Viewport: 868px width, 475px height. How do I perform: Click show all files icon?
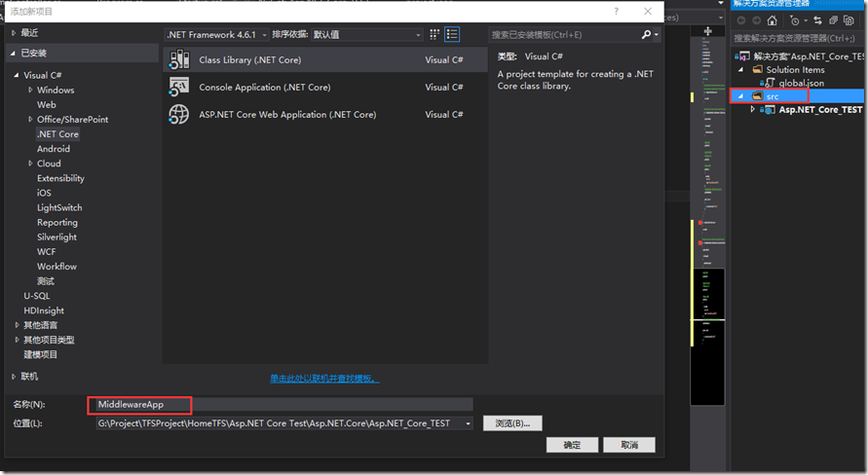tap(849, 20)
